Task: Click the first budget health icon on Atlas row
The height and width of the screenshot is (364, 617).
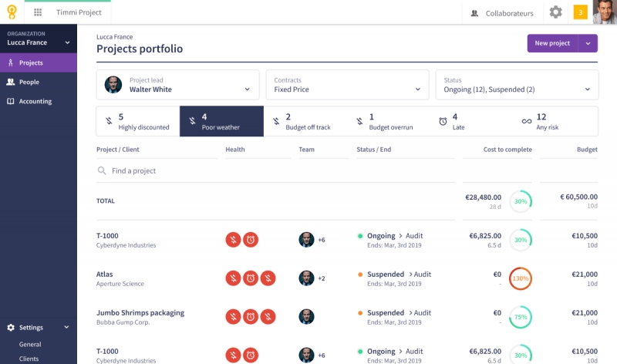Action: click(x=233, y=278)
